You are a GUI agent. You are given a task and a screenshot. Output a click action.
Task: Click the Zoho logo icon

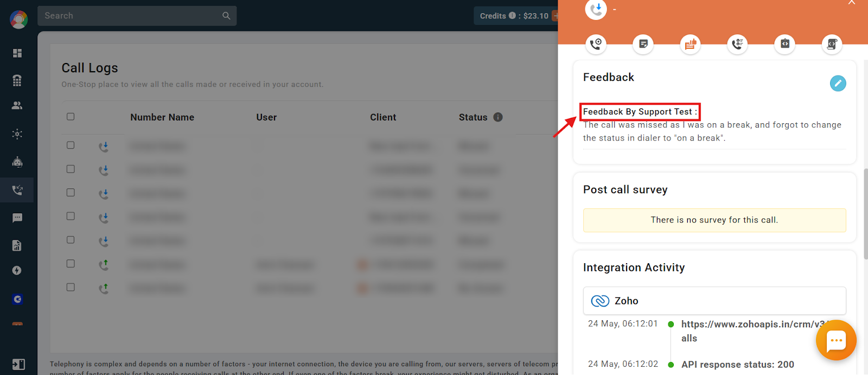click(x=600, y=301)
